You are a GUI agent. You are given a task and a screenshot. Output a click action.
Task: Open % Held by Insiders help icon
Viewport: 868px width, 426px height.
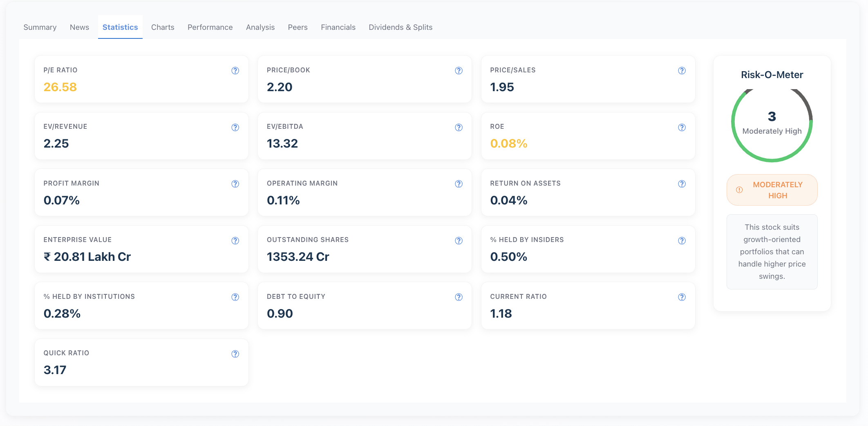pyautogui.click(x=682, y=241)
